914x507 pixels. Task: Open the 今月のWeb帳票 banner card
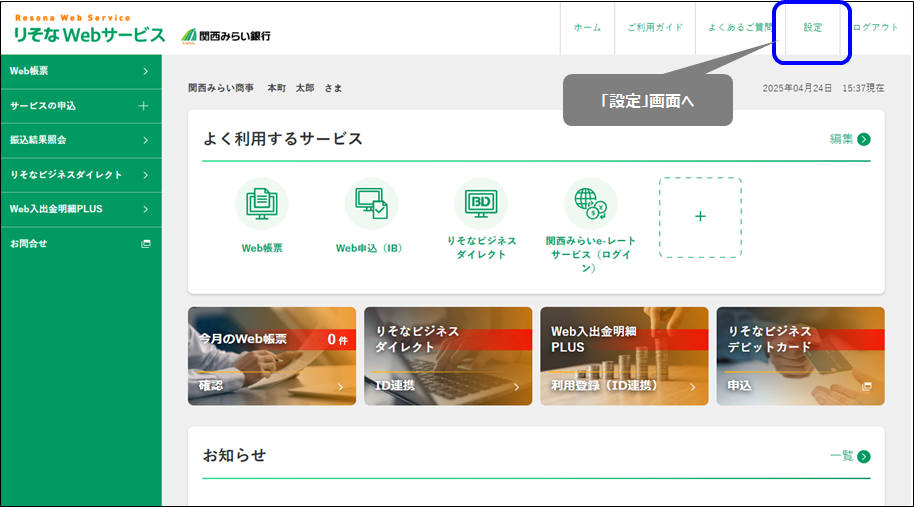272,356
